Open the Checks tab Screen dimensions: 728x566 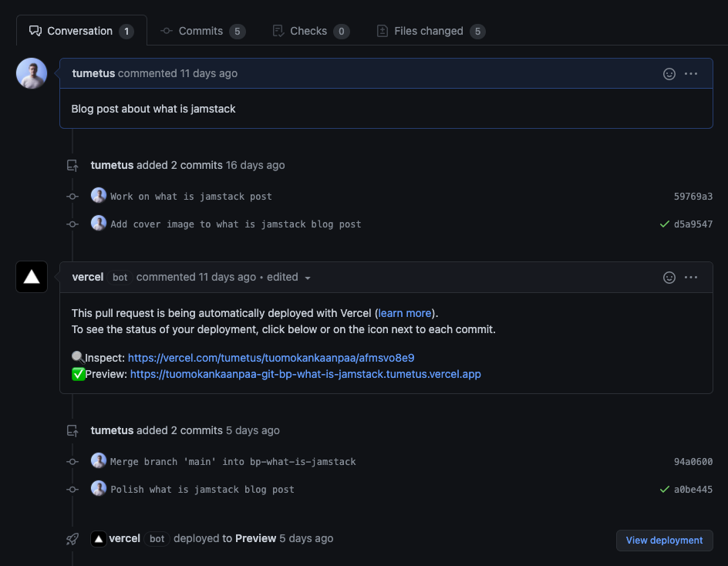[309, 31]
